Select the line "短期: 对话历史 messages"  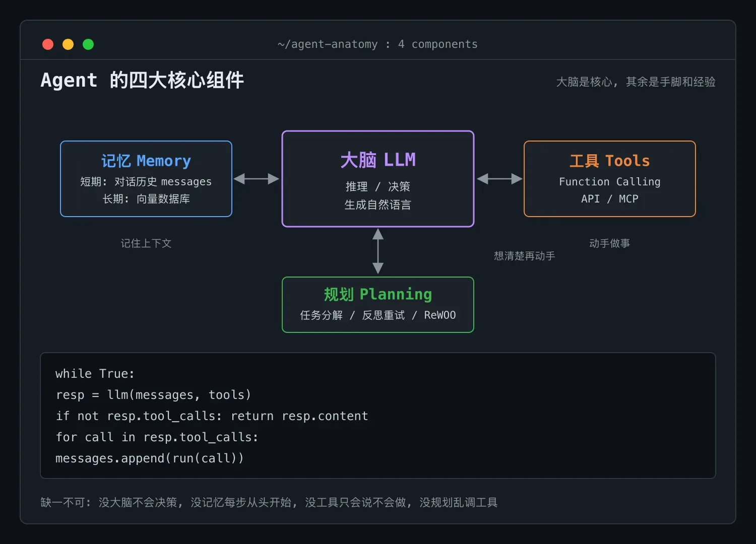click(146, 181)
